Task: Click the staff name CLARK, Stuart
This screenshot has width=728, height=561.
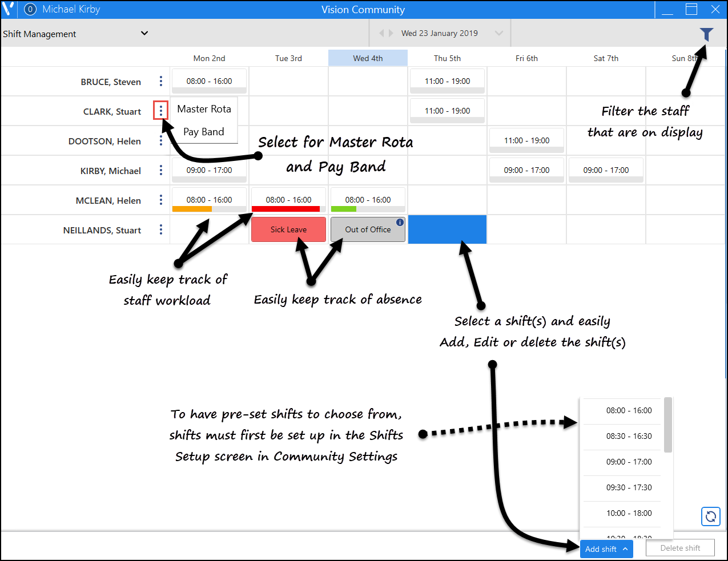Action: click(112, 111)
